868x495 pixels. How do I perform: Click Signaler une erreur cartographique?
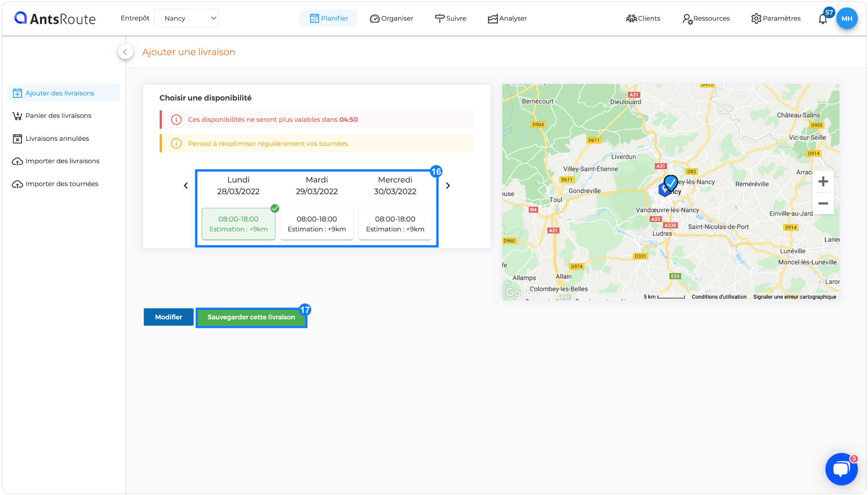click(x=794, y=297)
